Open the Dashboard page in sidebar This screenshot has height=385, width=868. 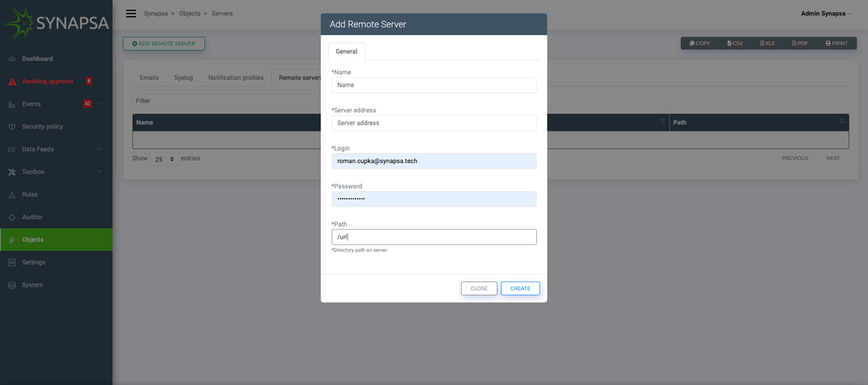37,58
